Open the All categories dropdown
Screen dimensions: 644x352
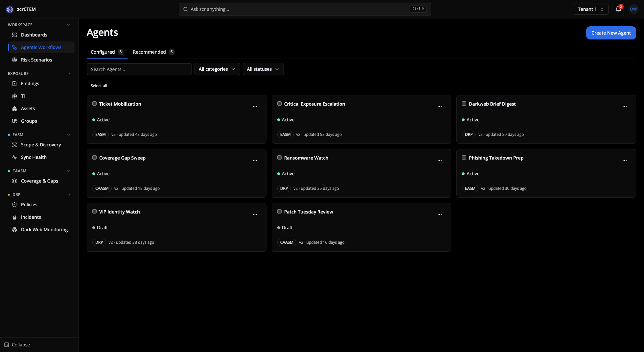click(x=217, y=69)
